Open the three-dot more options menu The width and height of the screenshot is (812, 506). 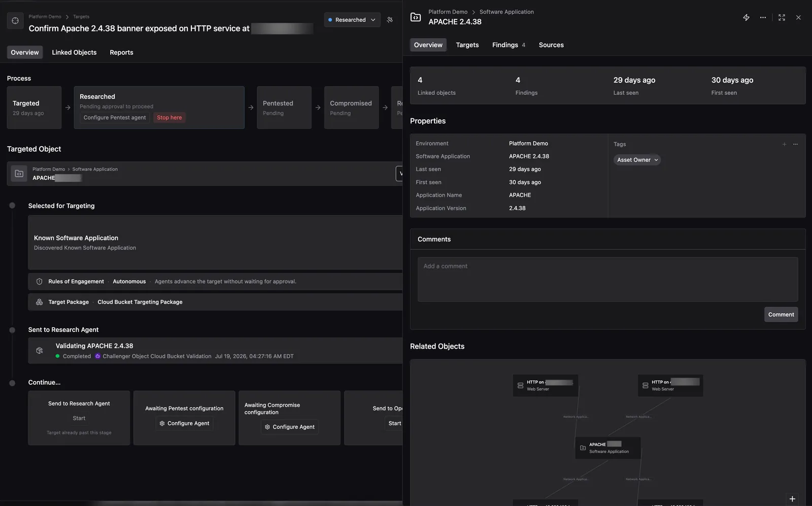(x=763, y=17)
